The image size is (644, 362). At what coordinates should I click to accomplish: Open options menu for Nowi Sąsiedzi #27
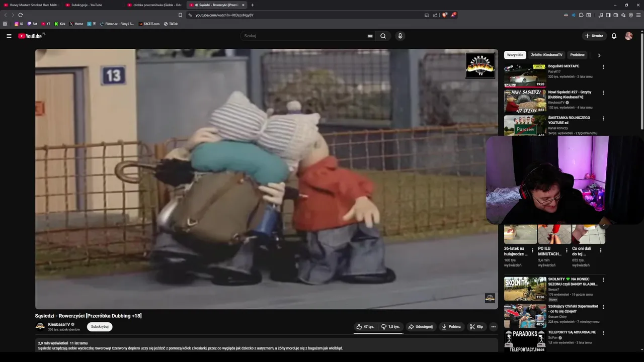[603, 93]
